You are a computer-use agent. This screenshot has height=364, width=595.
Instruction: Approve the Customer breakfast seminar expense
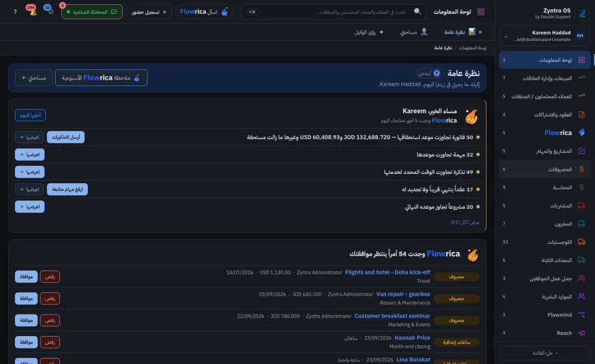[x=26, y=320]
